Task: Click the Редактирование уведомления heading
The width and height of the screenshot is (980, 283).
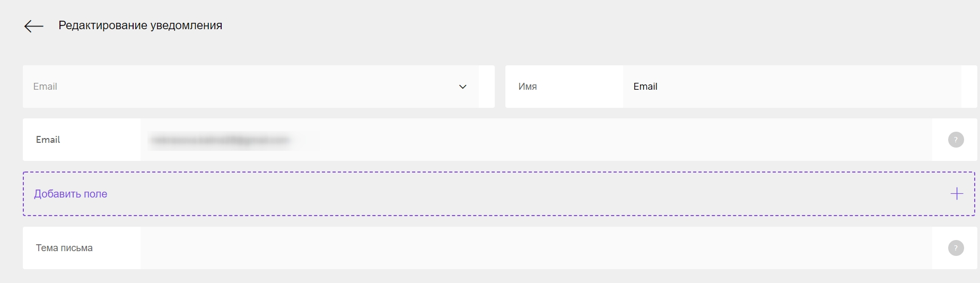Action: [x=141, y=25]
